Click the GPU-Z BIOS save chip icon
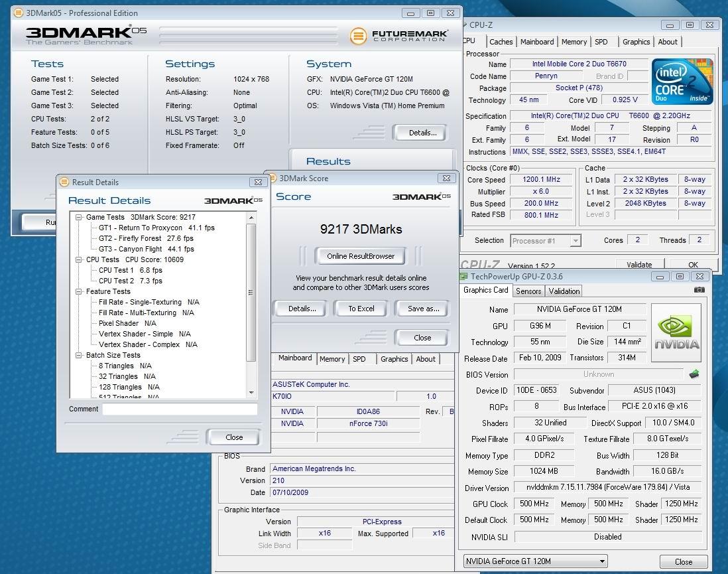The image size is (728, 574). 694,374
